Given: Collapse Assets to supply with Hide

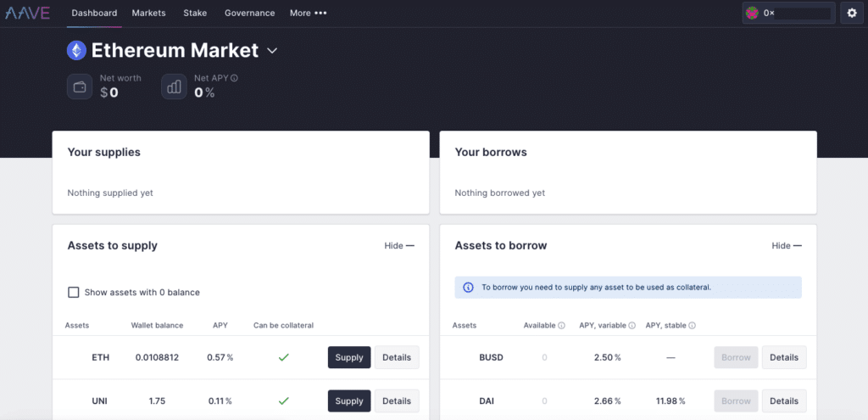Looking at the screenshot, I should 399,245.
